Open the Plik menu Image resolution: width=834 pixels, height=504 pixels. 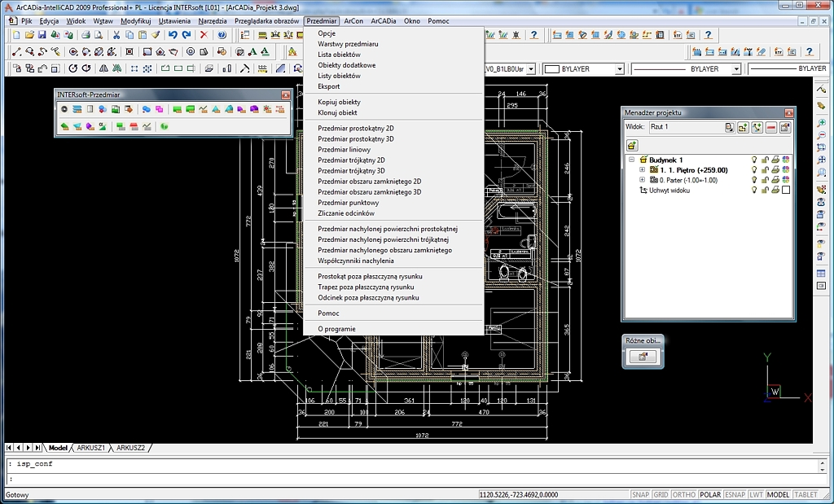27,21
